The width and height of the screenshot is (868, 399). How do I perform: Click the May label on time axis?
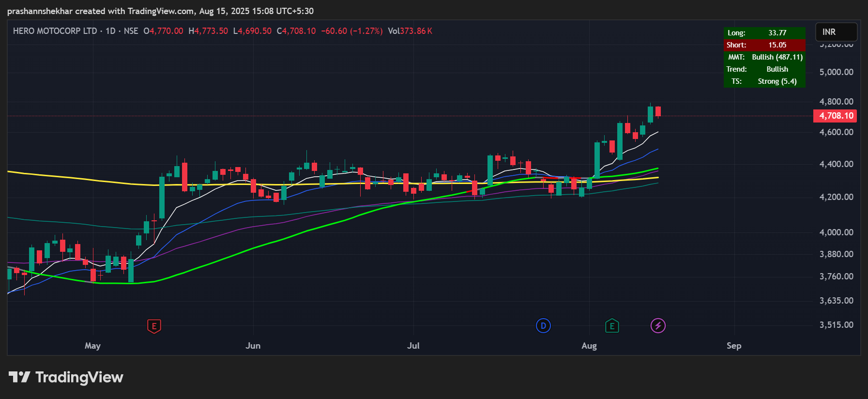tap(92, 346)
